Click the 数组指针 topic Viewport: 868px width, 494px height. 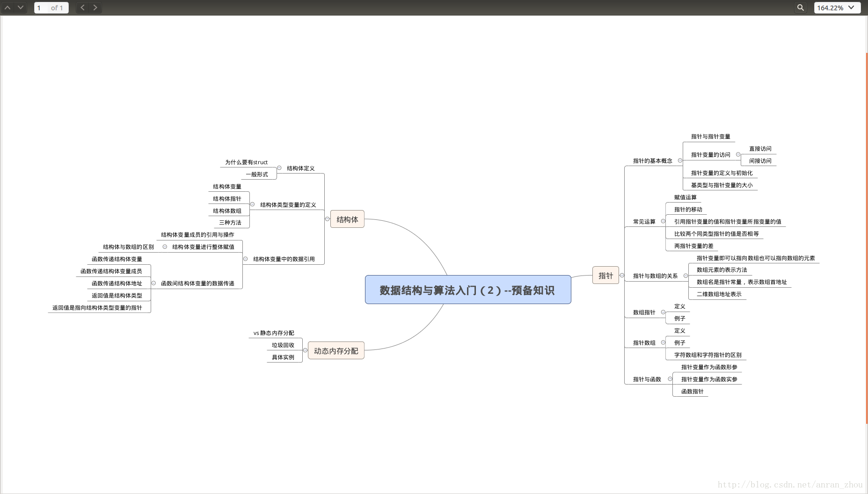pos(644,312)
